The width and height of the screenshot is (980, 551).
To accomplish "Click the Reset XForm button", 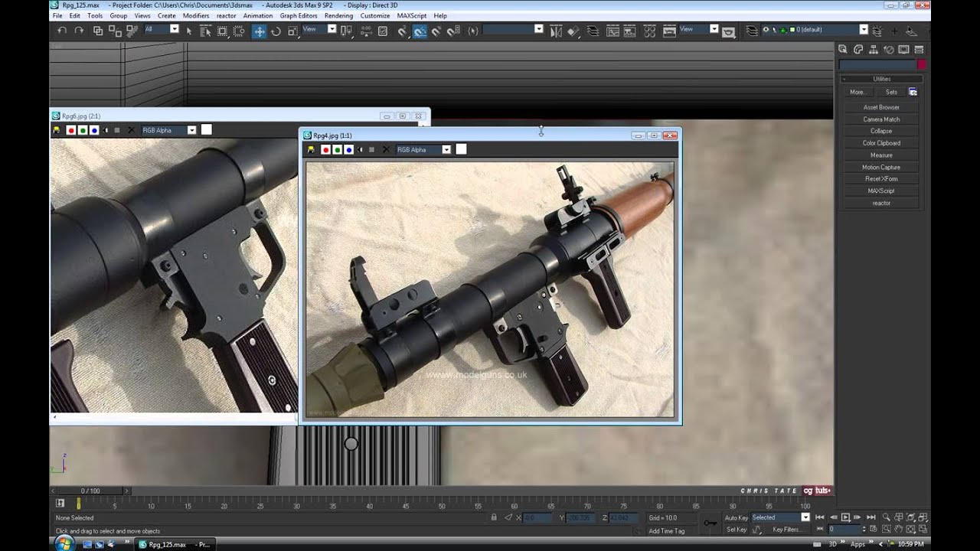I will click(x=881, y=179).
